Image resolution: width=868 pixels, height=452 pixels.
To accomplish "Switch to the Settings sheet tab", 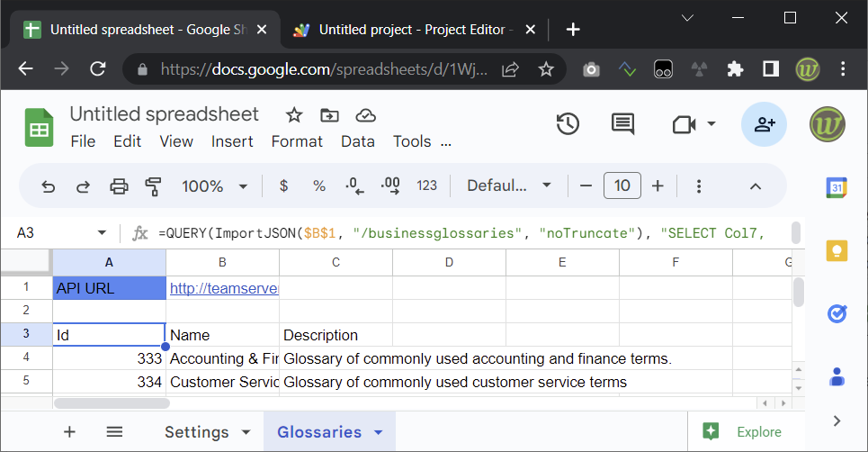I will (x=196, y=432).
